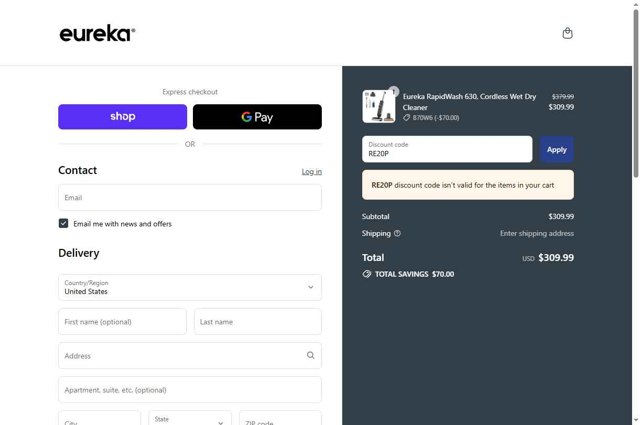
Task: Click the total savings tag icon
Action: coord(367,274)
